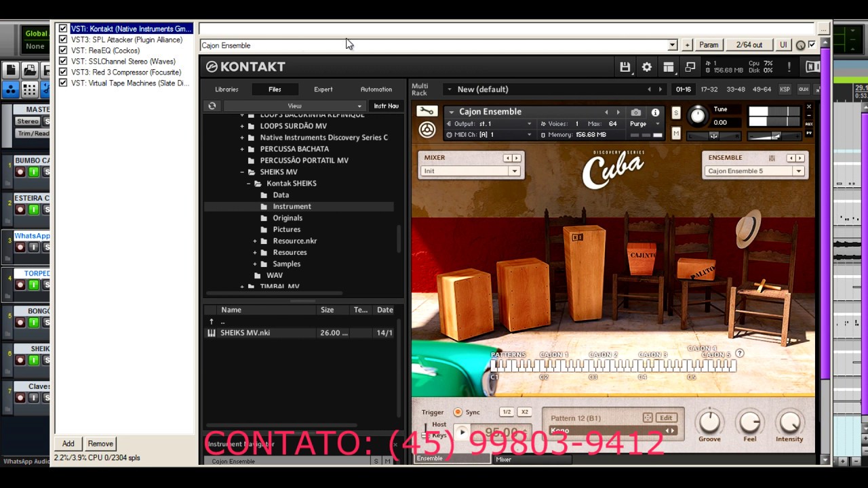Select outputs page 17-32
868x488 pixels.
click(709, 89)
